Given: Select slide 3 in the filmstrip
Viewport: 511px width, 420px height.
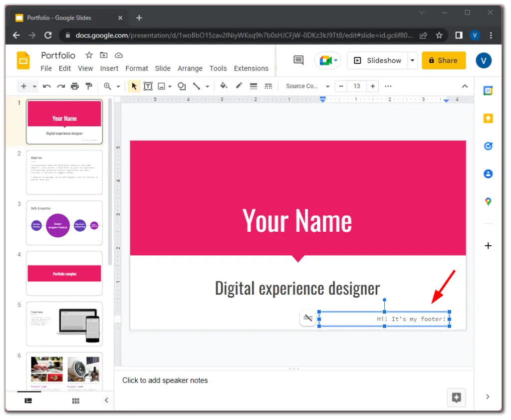Looking at the screenshot, I should click(x=64, y=223).
